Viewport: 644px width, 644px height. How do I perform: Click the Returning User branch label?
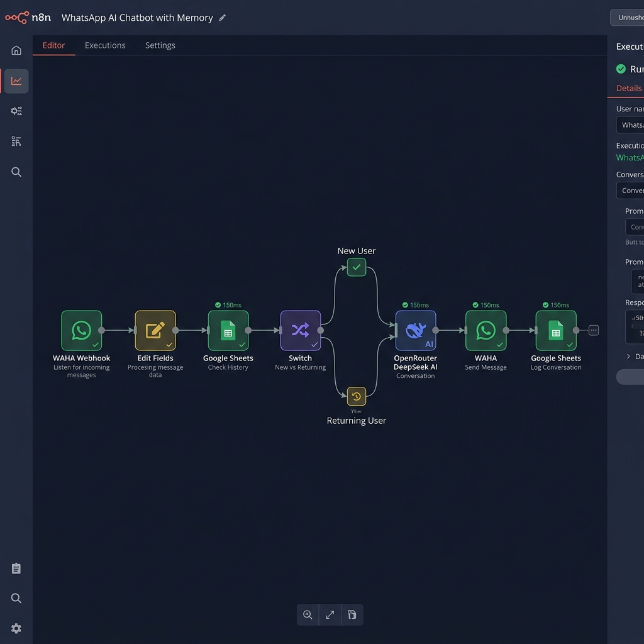click(357, 421)
